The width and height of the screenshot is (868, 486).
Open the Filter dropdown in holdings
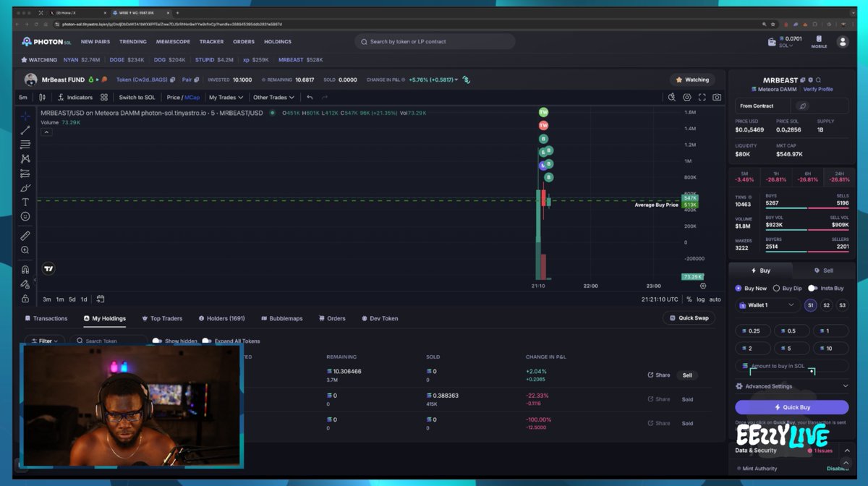(x=45, y=341)
